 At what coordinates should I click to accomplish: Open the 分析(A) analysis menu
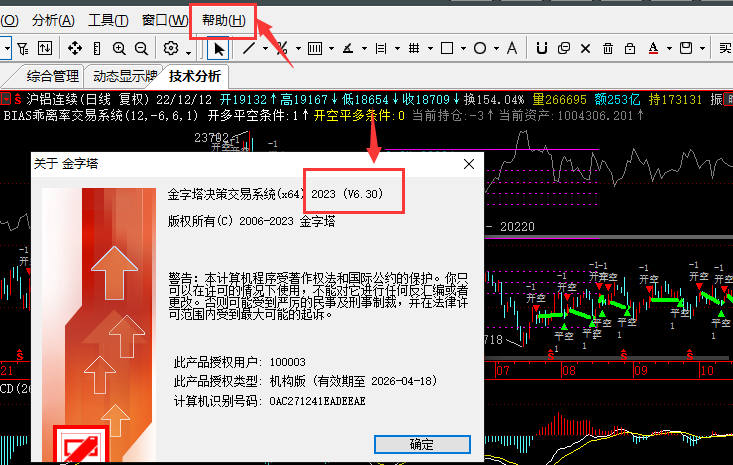(x=53, y=21)
